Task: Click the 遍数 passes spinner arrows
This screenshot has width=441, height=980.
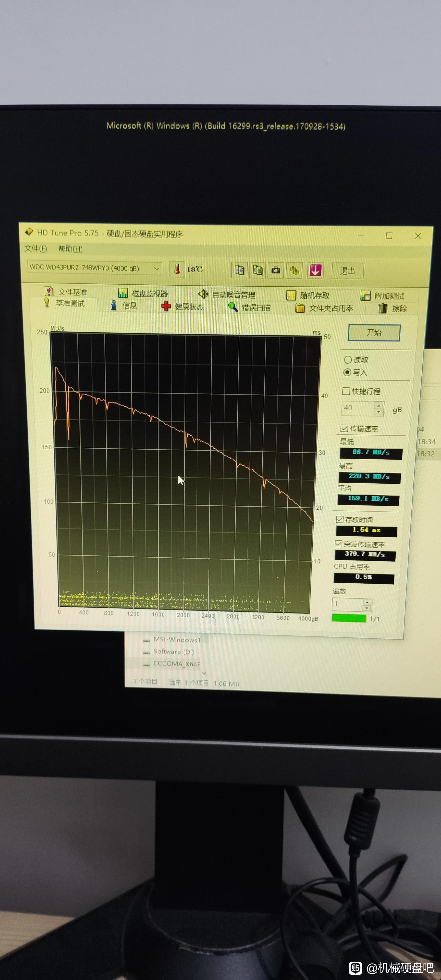Action: point(367,605)
